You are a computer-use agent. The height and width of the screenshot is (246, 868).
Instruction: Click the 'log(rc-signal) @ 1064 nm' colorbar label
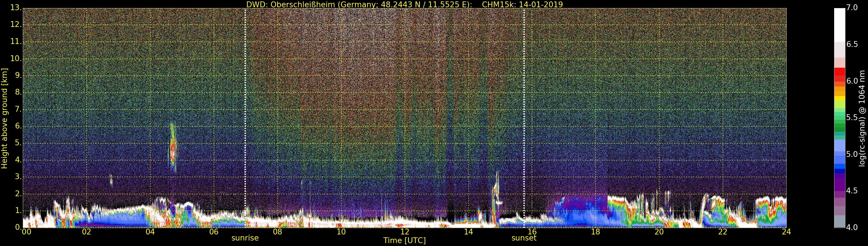tap(862, 118)
